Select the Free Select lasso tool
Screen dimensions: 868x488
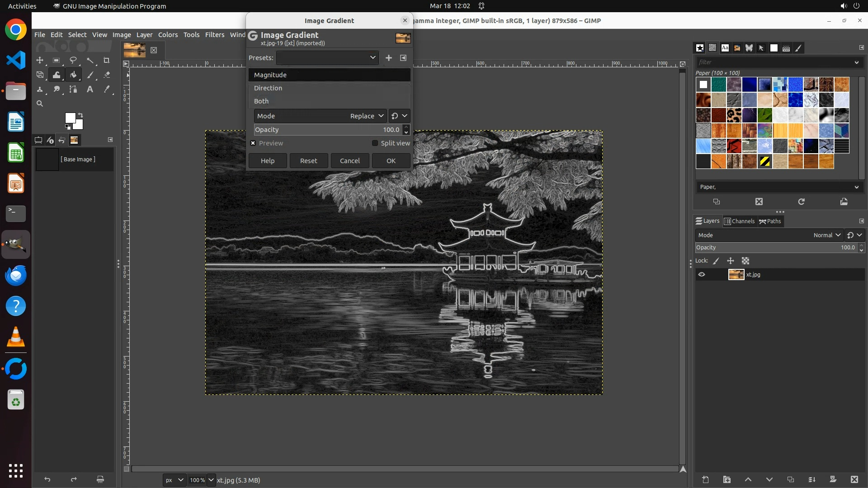coord(73,61)
